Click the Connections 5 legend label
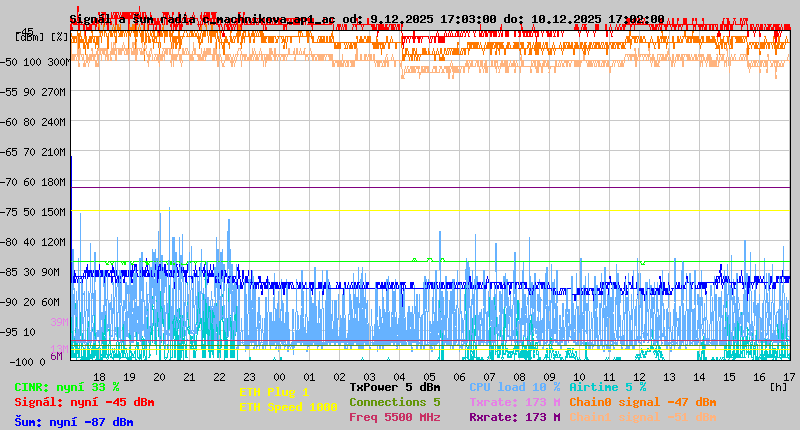The height and width of the screenshot is (430, 800). [394, 402]
